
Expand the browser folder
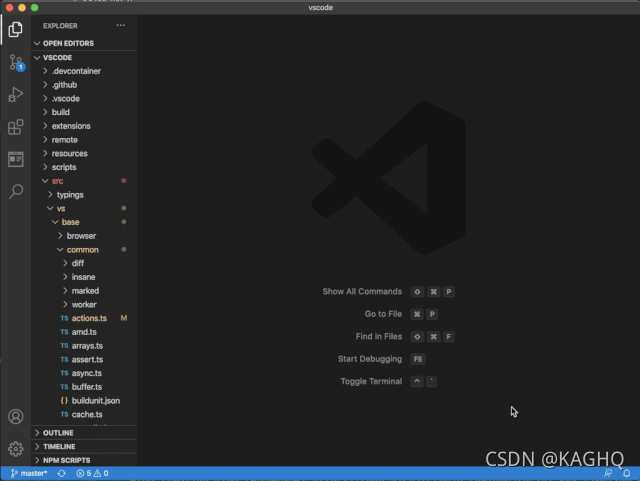pos(84,236)
